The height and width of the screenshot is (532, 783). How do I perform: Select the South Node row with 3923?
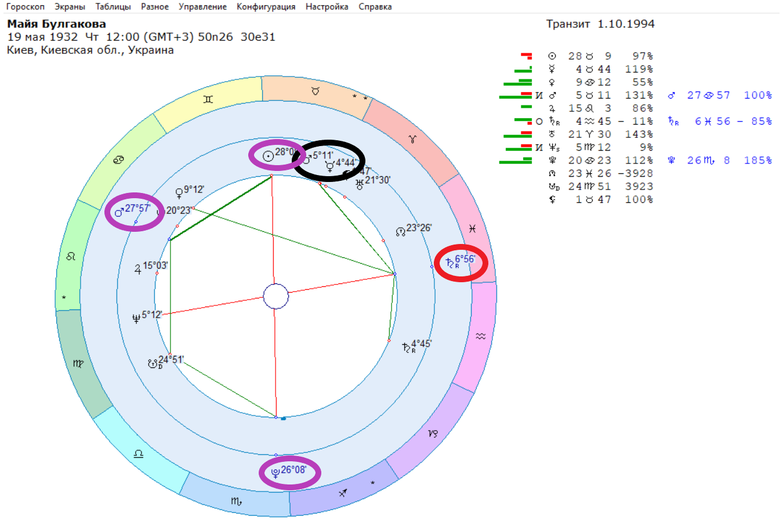click(601, 187)
